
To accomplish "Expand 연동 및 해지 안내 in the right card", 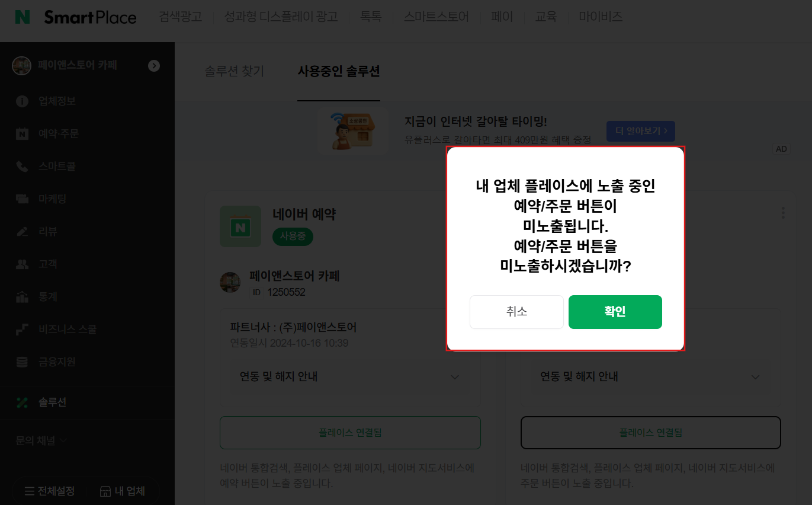I will click(x=650, y=377).
